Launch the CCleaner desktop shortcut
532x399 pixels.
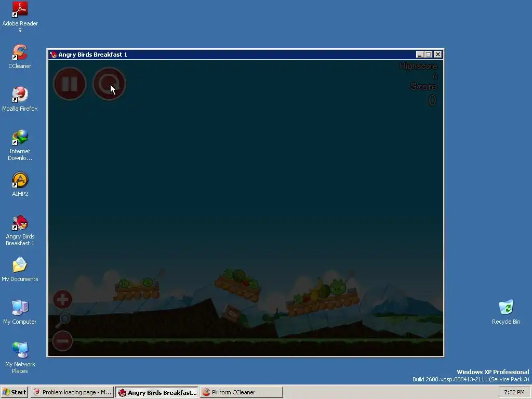point(20,57)
